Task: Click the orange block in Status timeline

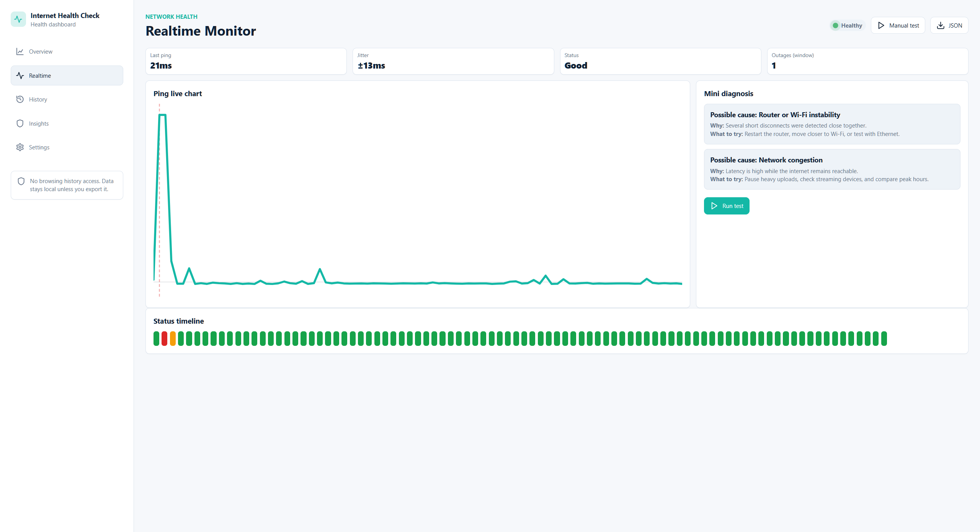Action: tap(173, 339)
